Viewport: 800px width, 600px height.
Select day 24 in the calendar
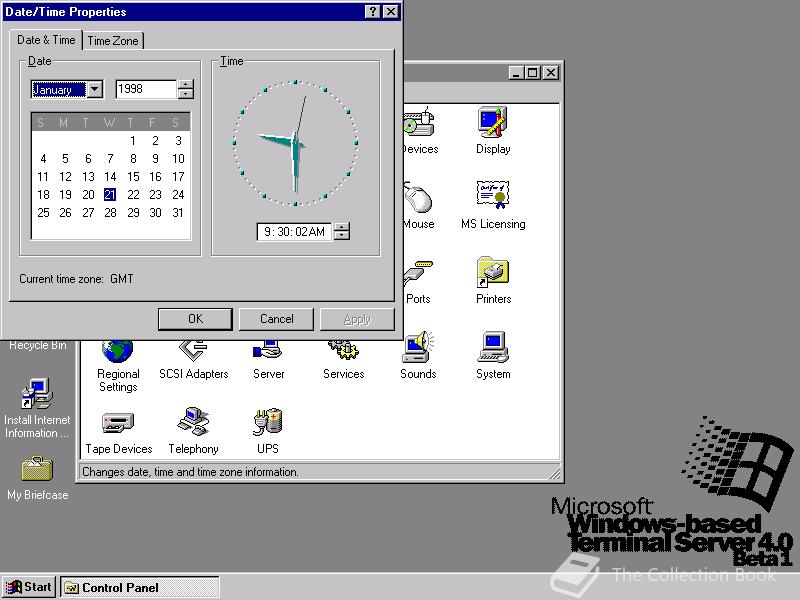tap(178, 194)
